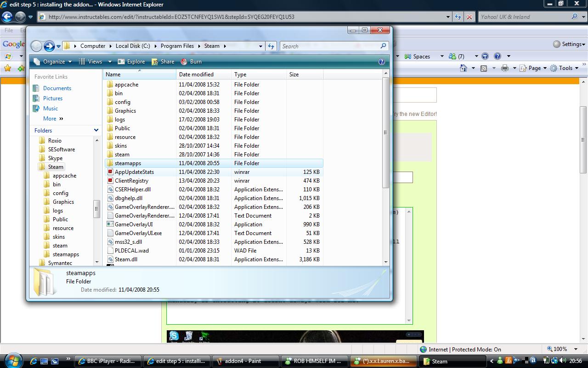The height and width of the screenshot is (368, 588).
Task: Select the ClientRegistry file icon
Action: point(110,181)
